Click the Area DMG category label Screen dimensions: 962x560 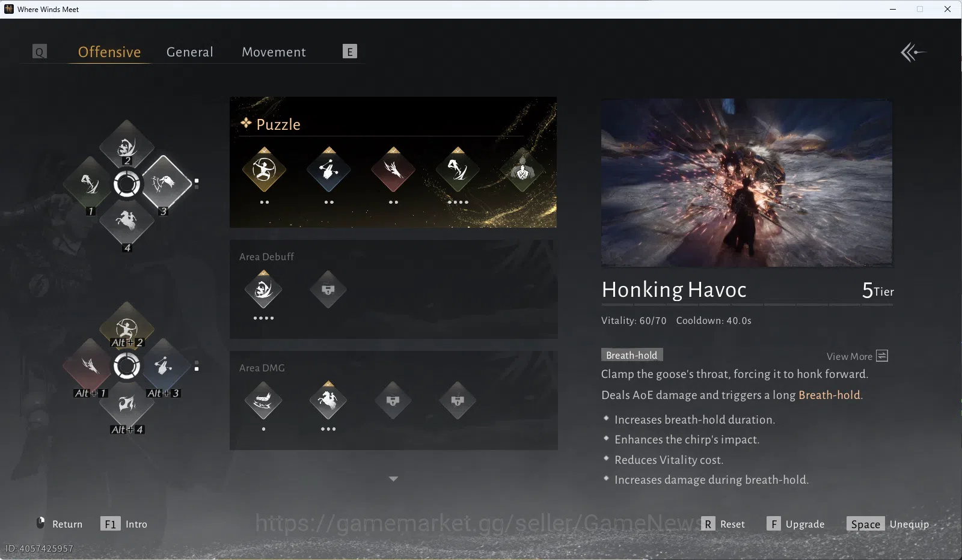[x=262, y=368]
